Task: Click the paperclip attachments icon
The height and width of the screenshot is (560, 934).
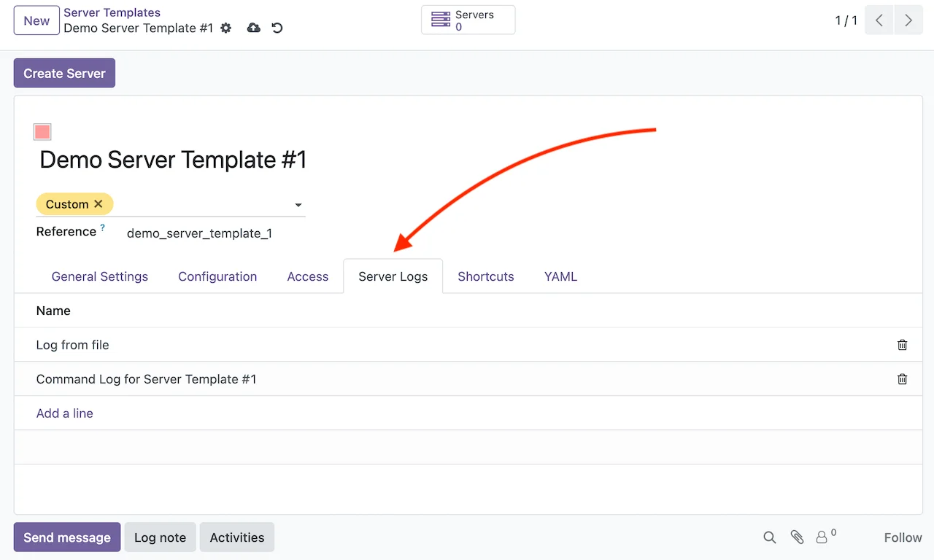Action: 797,537
